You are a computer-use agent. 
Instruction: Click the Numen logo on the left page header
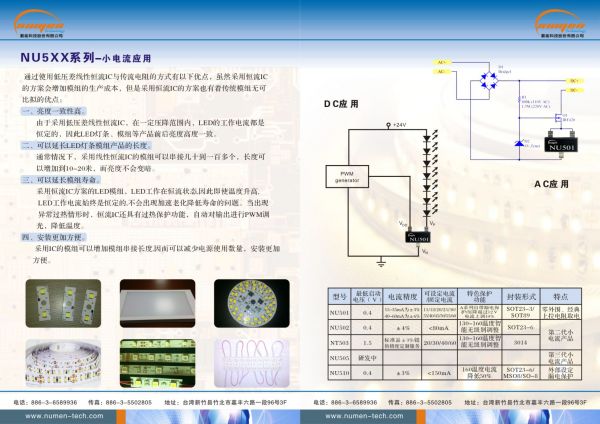38,23
